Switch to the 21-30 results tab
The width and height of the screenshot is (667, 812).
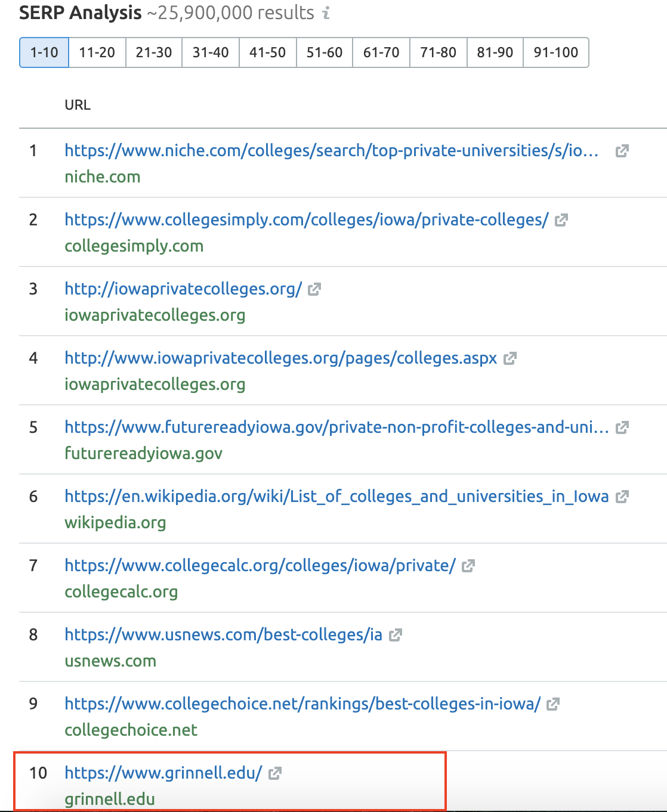[154, 52]
